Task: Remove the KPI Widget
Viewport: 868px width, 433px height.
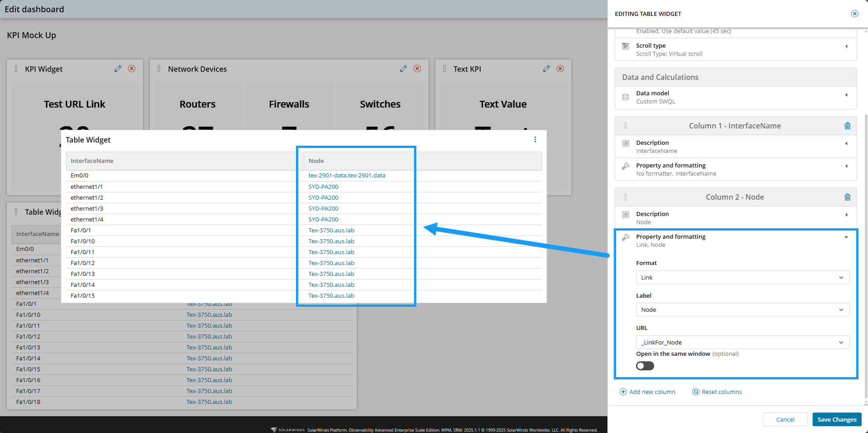Action: coord(132,69)
